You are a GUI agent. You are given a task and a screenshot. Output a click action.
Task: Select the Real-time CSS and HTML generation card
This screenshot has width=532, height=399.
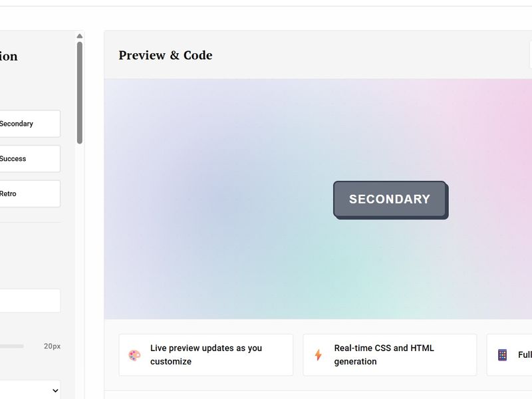390,354
